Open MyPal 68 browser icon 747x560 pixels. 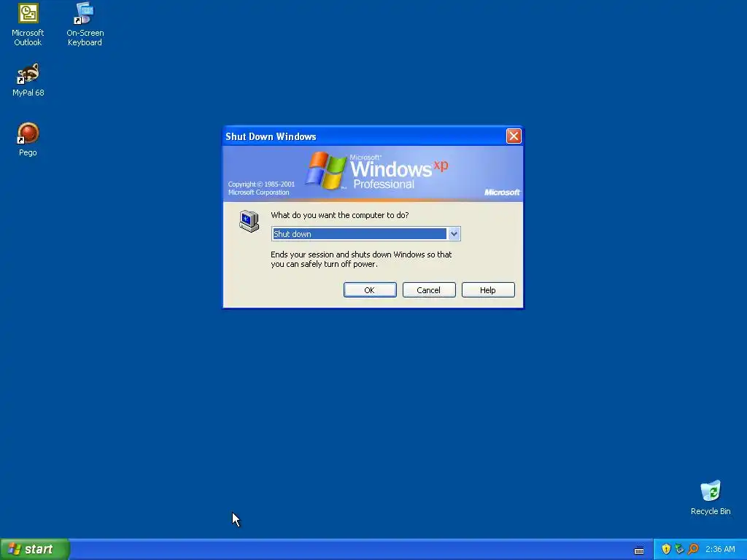(x=28, y=80)
